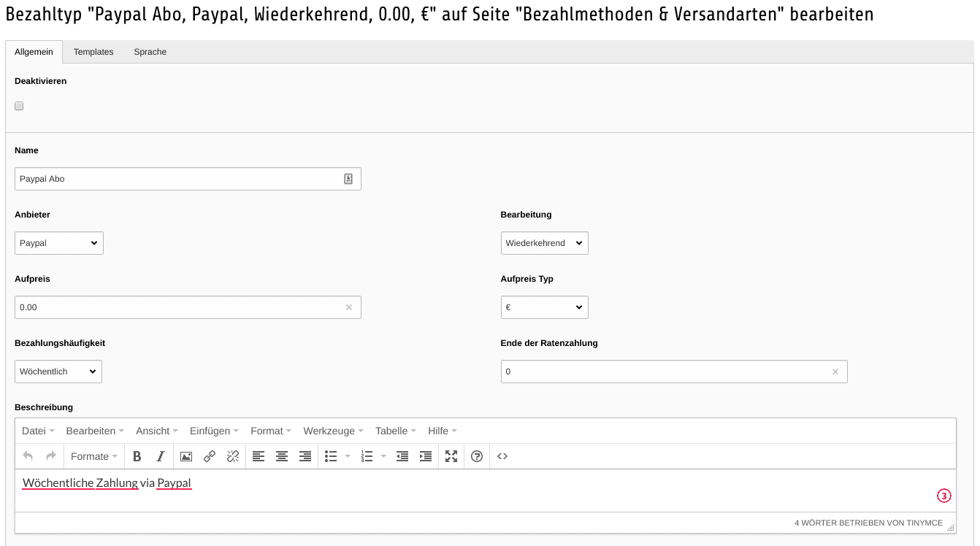Open the editor help icon
This screenshot has height=546, width=980.
tap(477, 456)
